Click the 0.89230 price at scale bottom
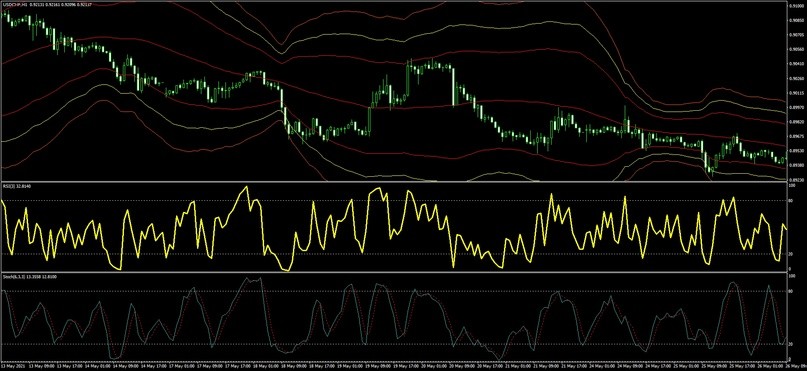The height and width of the screenshot is (371, 807). pyautogui.click(x=798, y=180)
